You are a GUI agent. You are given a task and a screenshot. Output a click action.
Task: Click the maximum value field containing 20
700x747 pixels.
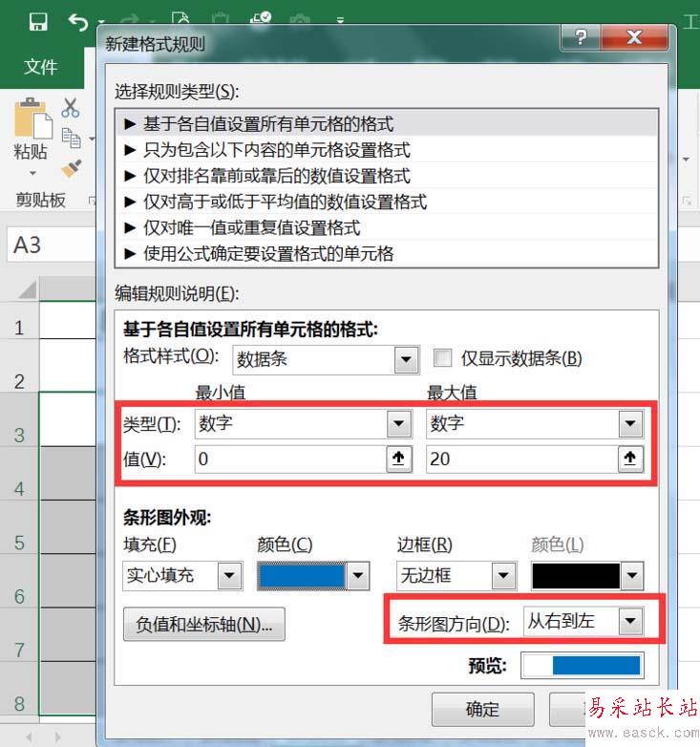tap(522, 459)
